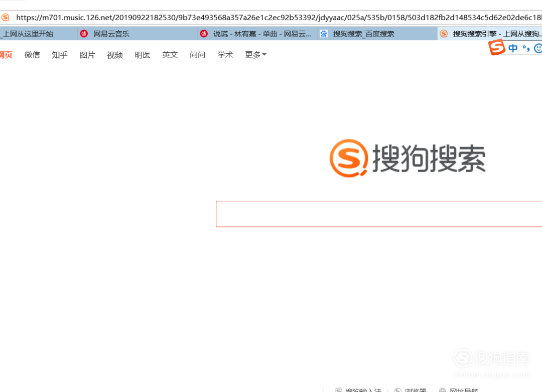Open the 知乎 search category
Viewport: 542px width, 392px height.
pyautogui.click(x=59, y=55)
